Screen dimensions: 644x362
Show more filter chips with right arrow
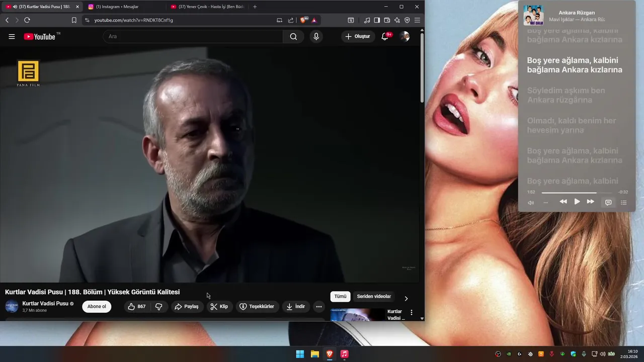point(406,298)
